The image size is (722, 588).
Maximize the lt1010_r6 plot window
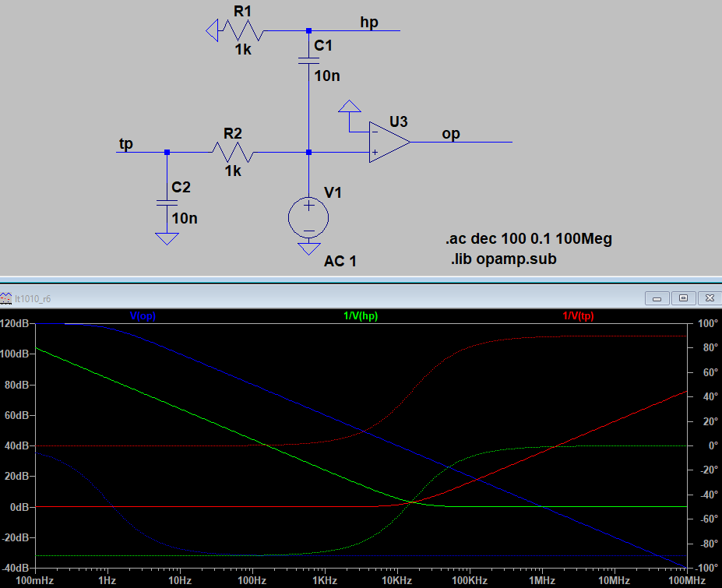pos(683,298)
